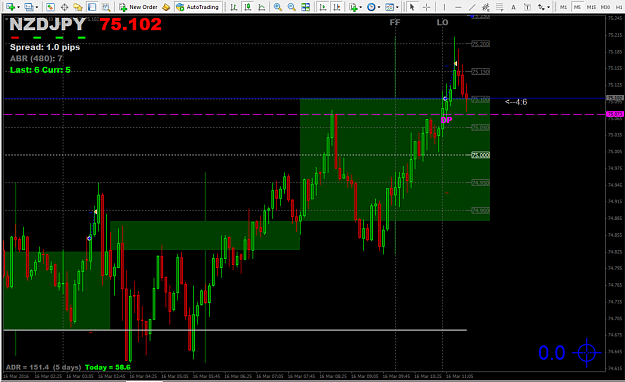Tile chart windows
Viewport: 625px width, 382px height.
click(x=306, y=7)
